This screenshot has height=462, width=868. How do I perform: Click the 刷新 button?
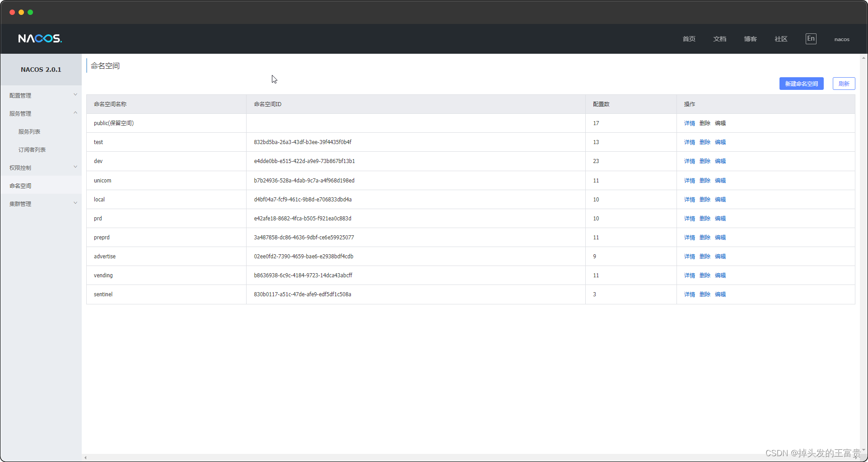pyautogui.click(x=844, y=84)
